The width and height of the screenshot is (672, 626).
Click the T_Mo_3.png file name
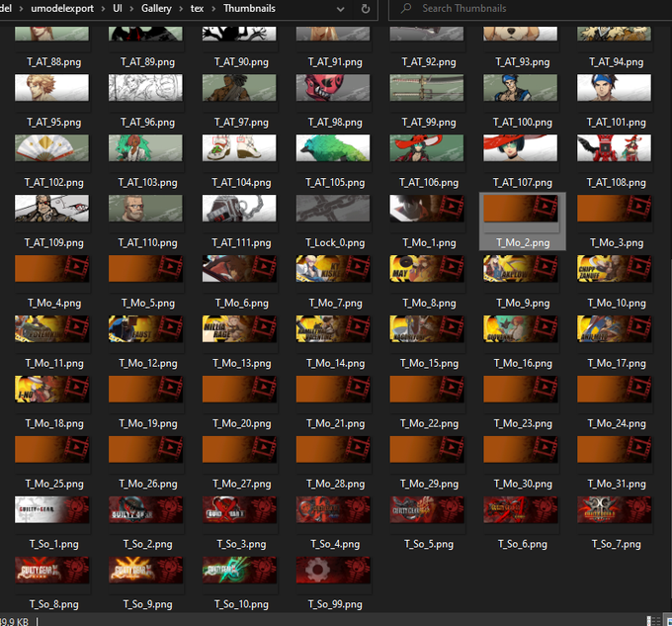click(x=617, y=243)
